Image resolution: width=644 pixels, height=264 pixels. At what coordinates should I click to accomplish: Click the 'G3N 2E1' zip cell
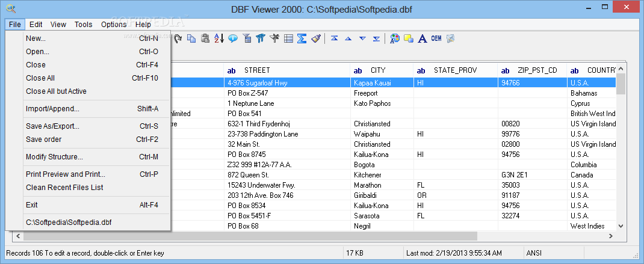pyautogui.click(x=532, y=175)
